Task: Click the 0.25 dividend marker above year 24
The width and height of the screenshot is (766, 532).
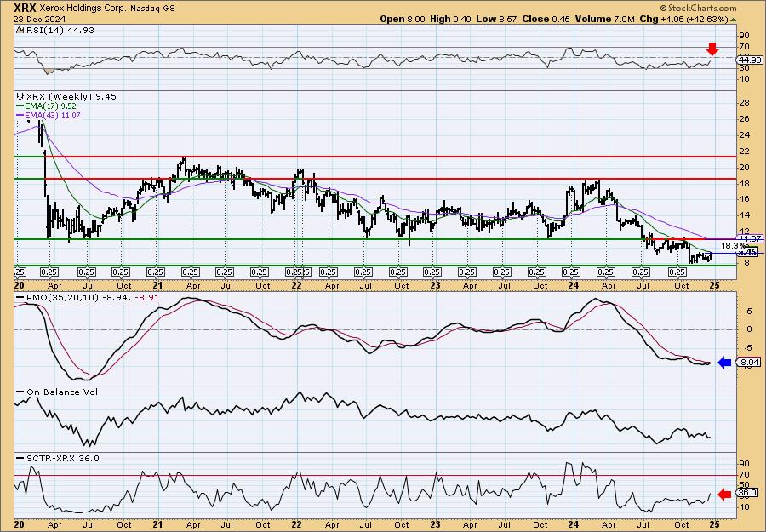Action: coord(572,272)
